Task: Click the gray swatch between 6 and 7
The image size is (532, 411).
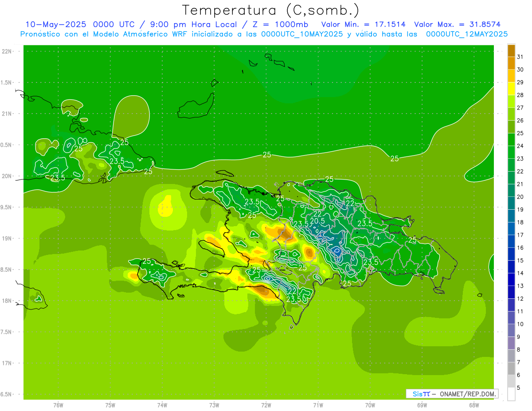Action: (x=511, y=368)
